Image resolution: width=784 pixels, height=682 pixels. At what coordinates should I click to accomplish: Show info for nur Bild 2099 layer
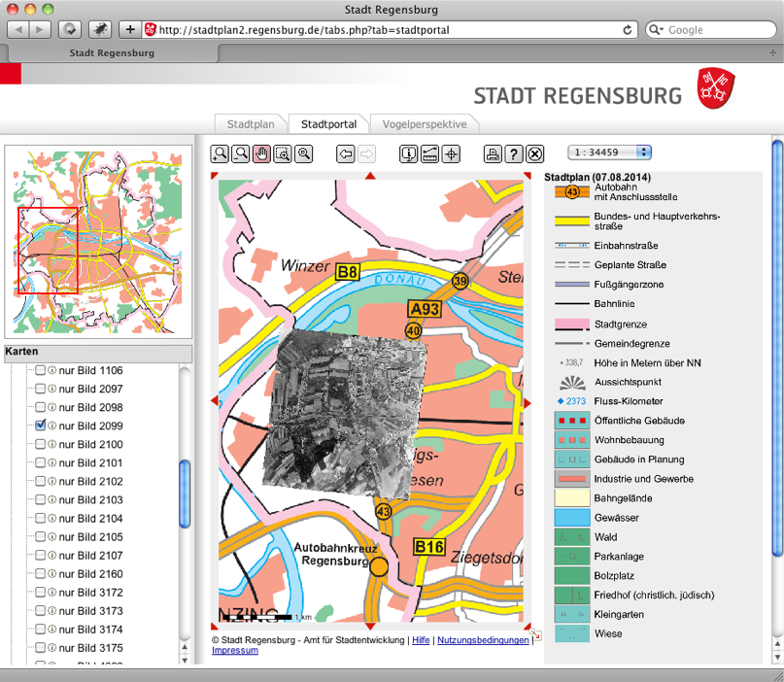click(51, 426)
